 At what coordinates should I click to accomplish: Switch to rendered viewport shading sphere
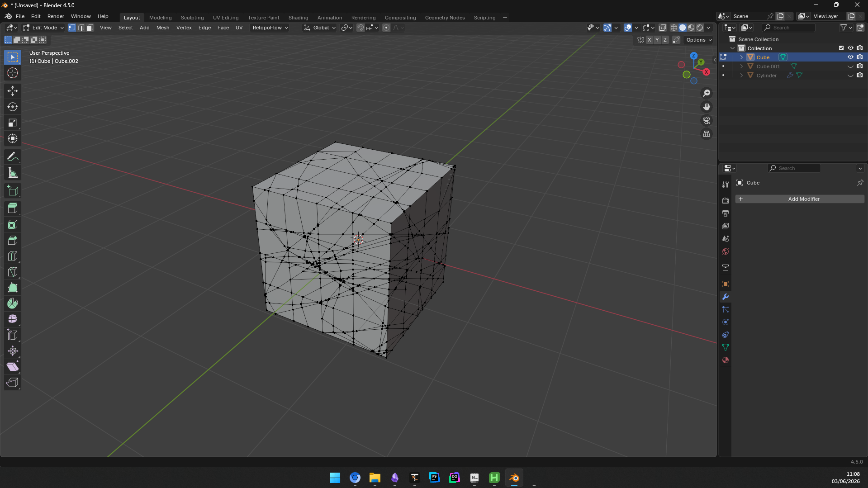click(700, 28)
